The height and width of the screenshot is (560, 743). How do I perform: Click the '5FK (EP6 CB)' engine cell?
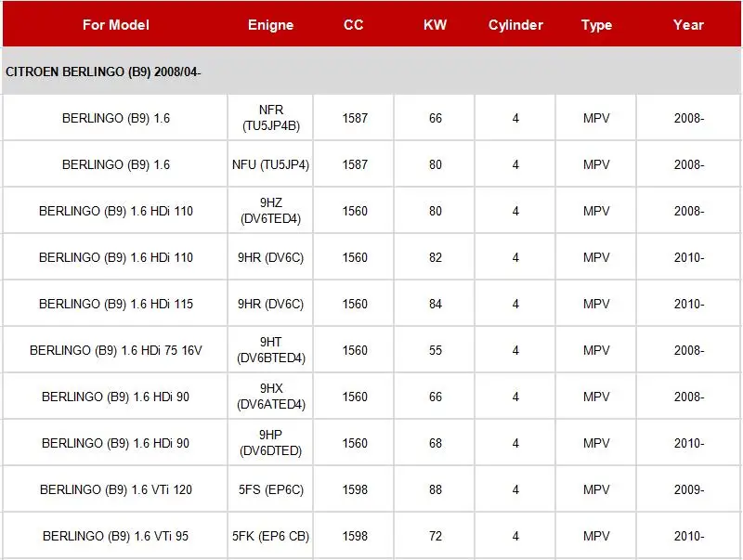pyautogui.click(x=270, y=535)
